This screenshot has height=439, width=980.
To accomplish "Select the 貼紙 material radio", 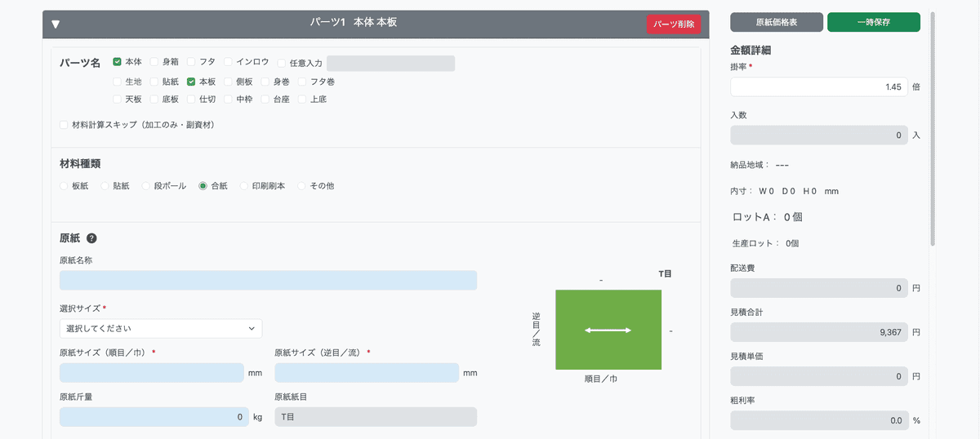I will [x=105, y=186].
